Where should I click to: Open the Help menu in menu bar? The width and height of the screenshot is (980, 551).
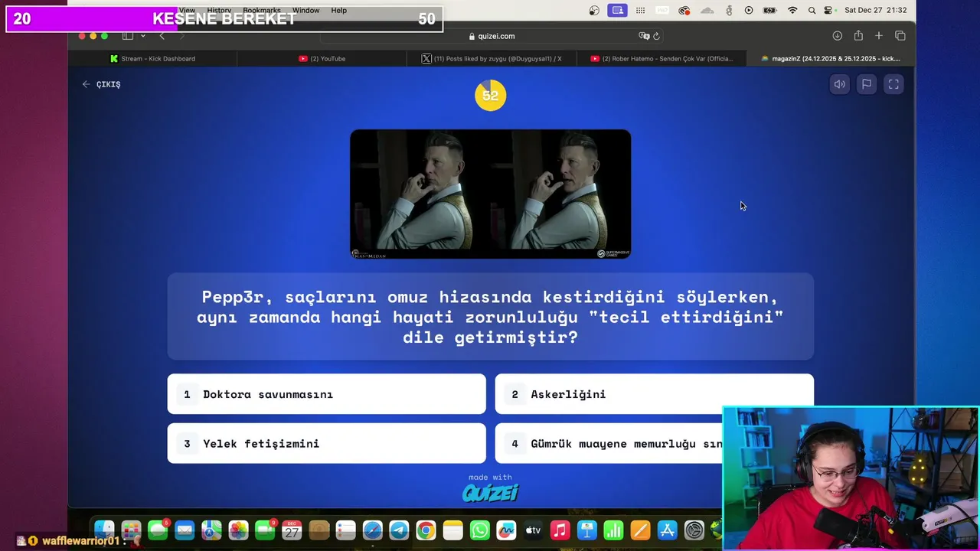tap(338, 10)
